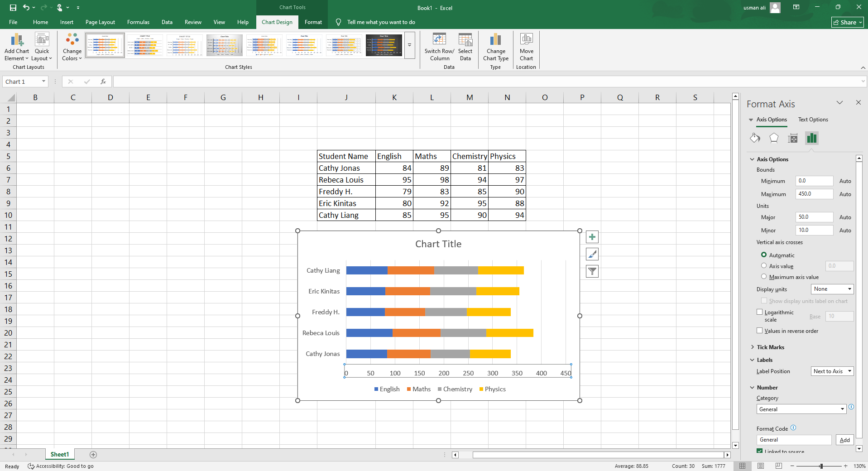Image resolution: width=868 pixels, height=471 pixels.
Task: Click the Save icon in title bar
Action: [13, 8]
